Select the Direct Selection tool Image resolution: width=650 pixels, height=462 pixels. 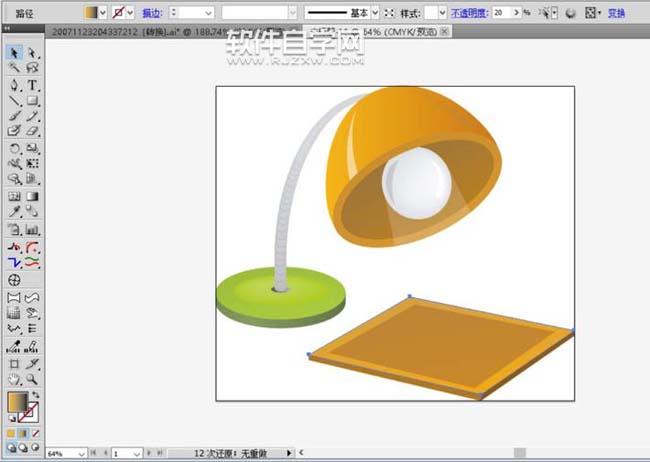(x=32, y=52)
